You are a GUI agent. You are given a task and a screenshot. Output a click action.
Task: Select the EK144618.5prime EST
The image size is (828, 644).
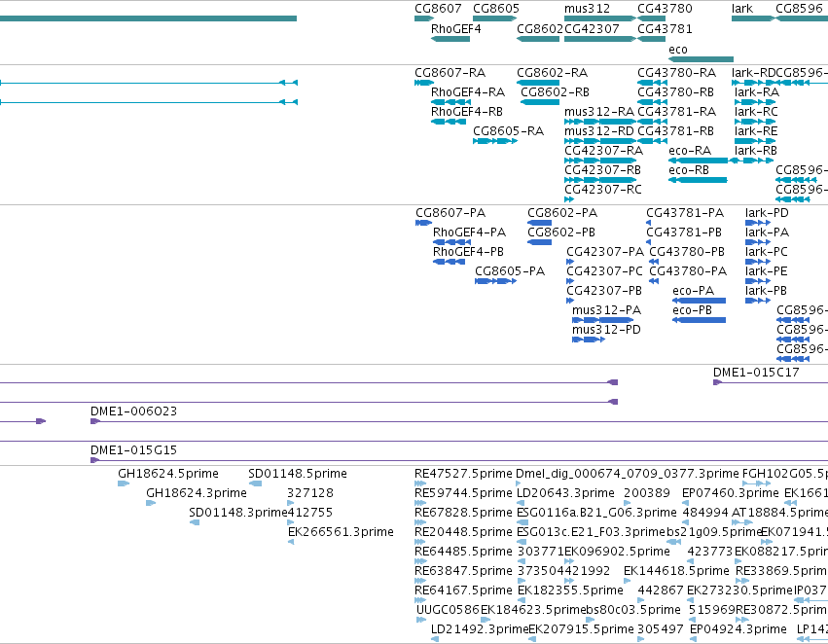tap(628, 581)
